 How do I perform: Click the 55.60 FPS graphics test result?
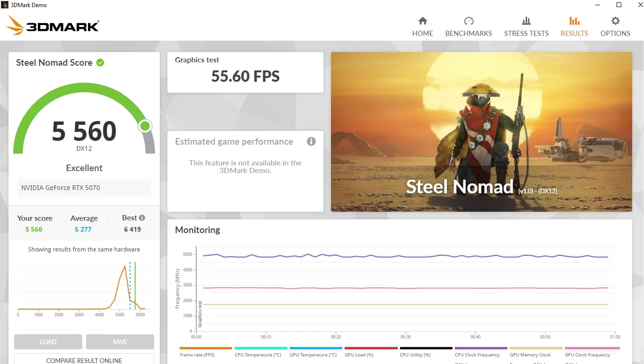[245, 77]
